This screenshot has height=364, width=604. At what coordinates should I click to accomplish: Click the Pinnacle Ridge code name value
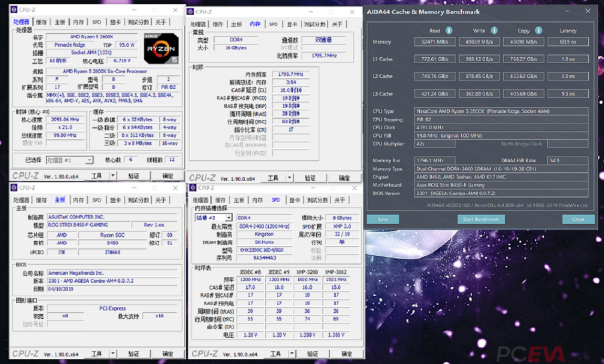(70, 45)
